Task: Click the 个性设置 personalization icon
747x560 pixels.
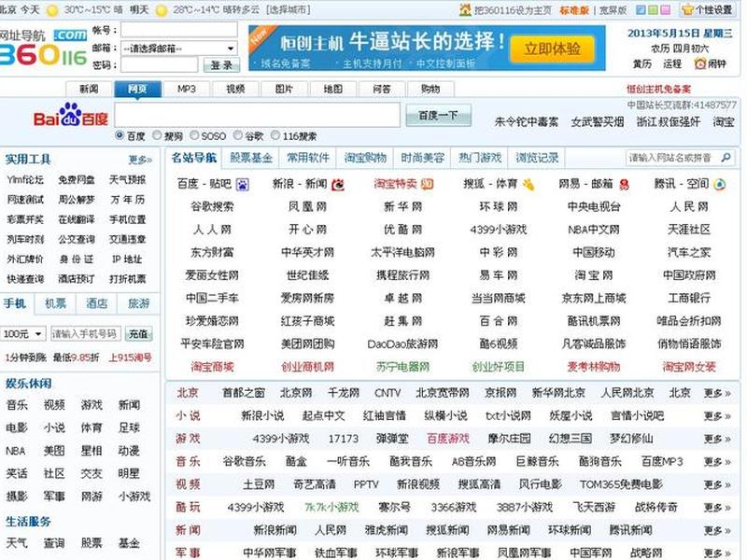Action: pos(687,9)
